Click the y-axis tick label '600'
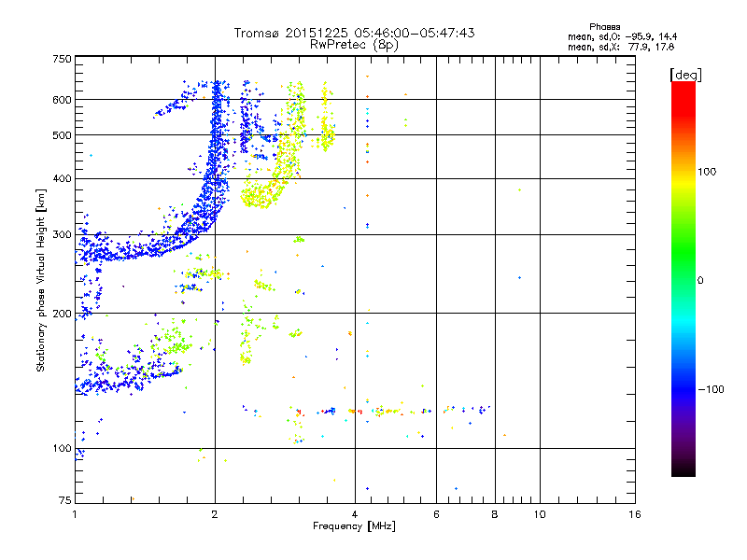The image size is (747, 560). (x=62, y=100)
